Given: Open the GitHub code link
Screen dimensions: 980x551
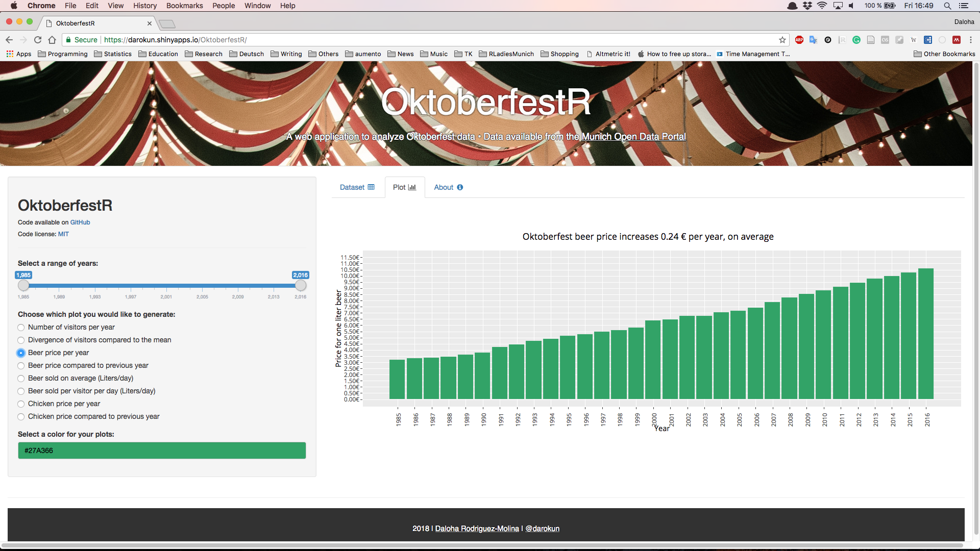Looking at the screenshot, I should 80,222.
